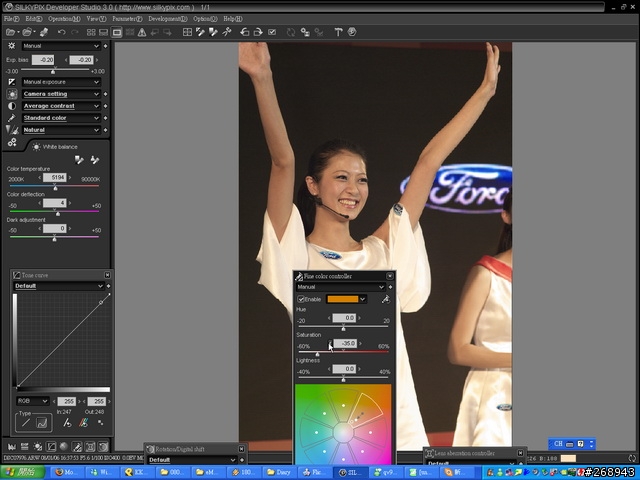Click the exposure bias slider
The width and height of the screenshot is (640, 480).
pyautogui.click(x=53, y=71)
